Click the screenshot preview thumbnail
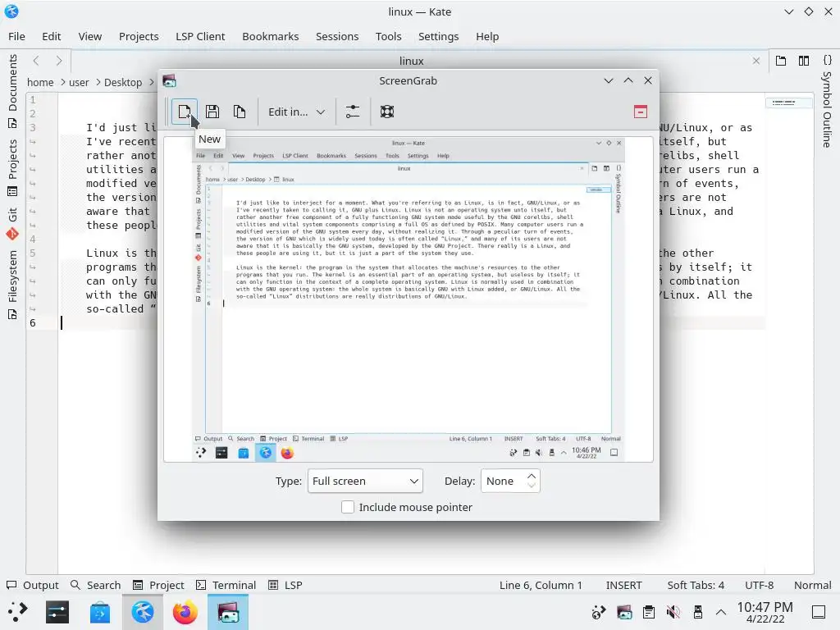The height and width of the screenshot is (630, 840). 409,299
